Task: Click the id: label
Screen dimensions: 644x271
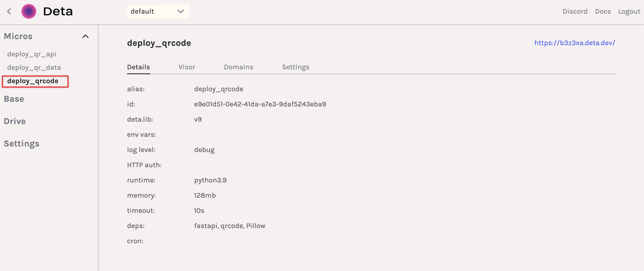Action: (x=131, y=104)
